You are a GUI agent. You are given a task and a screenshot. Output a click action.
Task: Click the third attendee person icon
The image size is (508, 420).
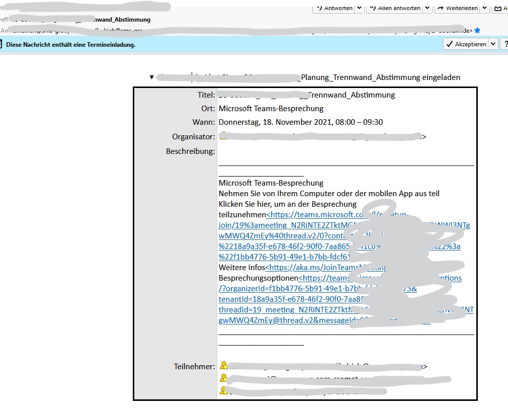coord(224,390)
